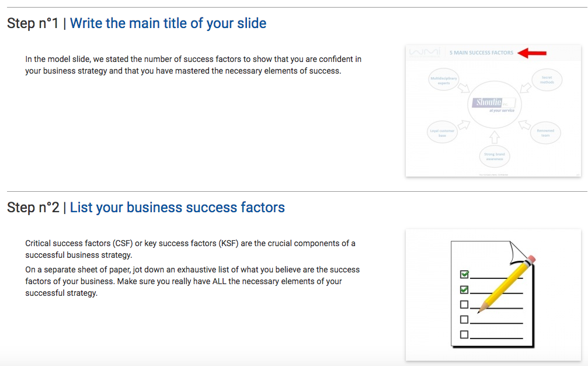Click the red arrow in slide thumbnail
The height and width of the screenshot is (366, 588).
532,53
